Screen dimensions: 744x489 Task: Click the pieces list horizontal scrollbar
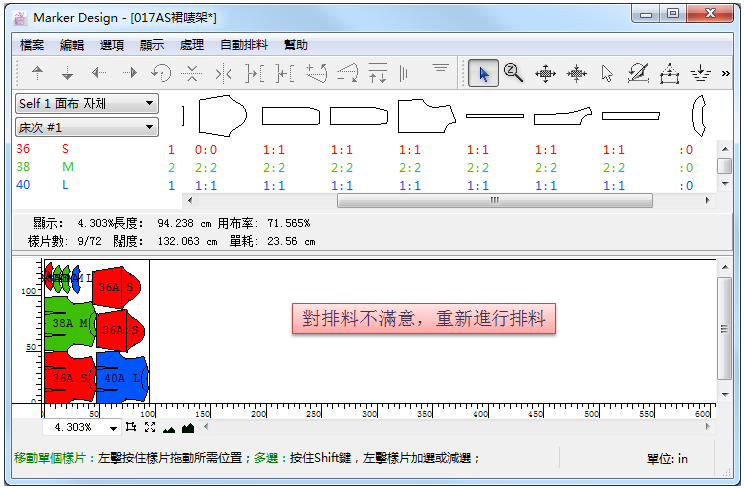(x=494, y=200)
